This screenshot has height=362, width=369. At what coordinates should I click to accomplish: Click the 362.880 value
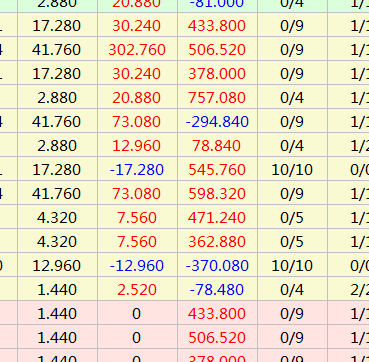[217, 241]
